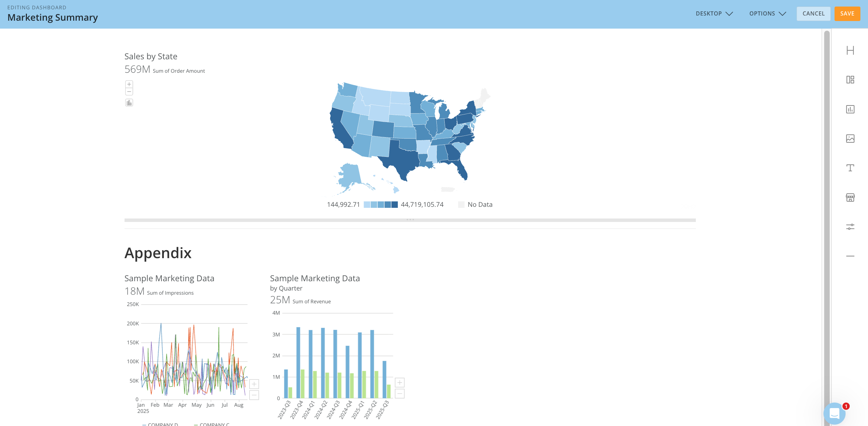
Task: Click the darkest blue legend swatch
Action: pos(394,205)
